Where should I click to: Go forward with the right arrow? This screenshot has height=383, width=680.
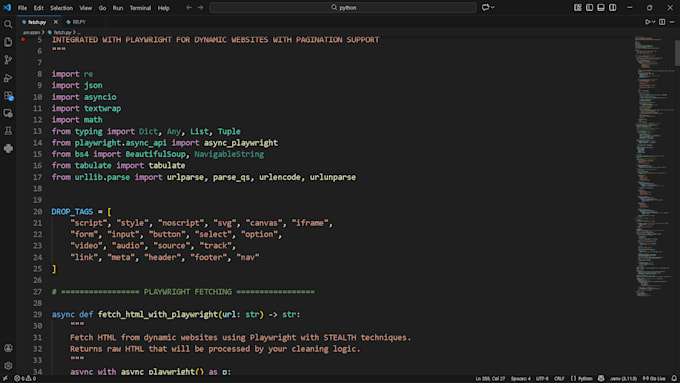(200, 7)
